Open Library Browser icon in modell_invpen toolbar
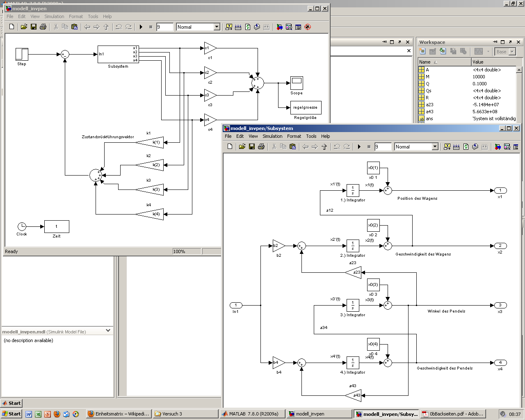Screen dimensions: 525x420 [279, 27]
